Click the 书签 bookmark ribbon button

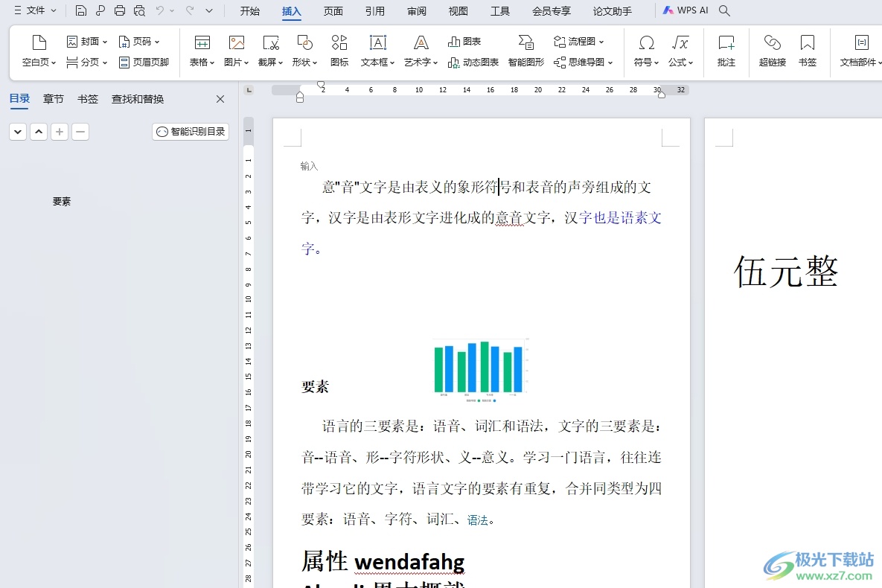click(807, 51)
